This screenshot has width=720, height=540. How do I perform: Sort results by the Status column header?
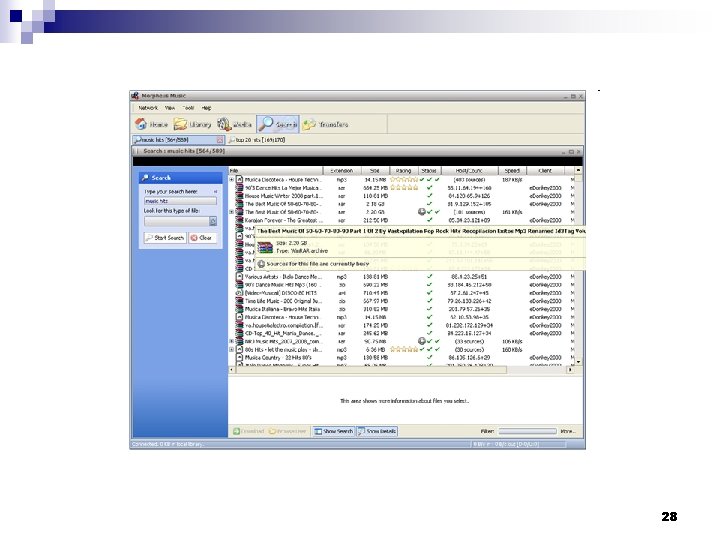[x=429, y=171]
